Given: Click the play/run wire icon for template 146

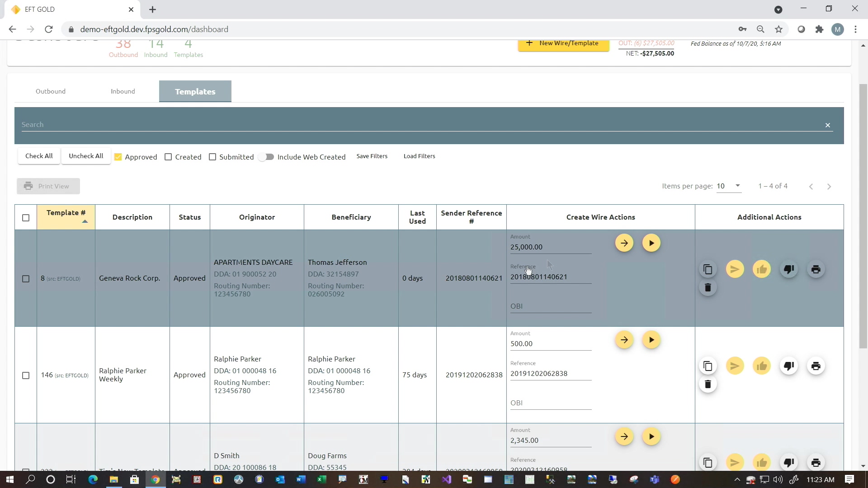Looking at the screenshot, I should click(x=651, y=340).
